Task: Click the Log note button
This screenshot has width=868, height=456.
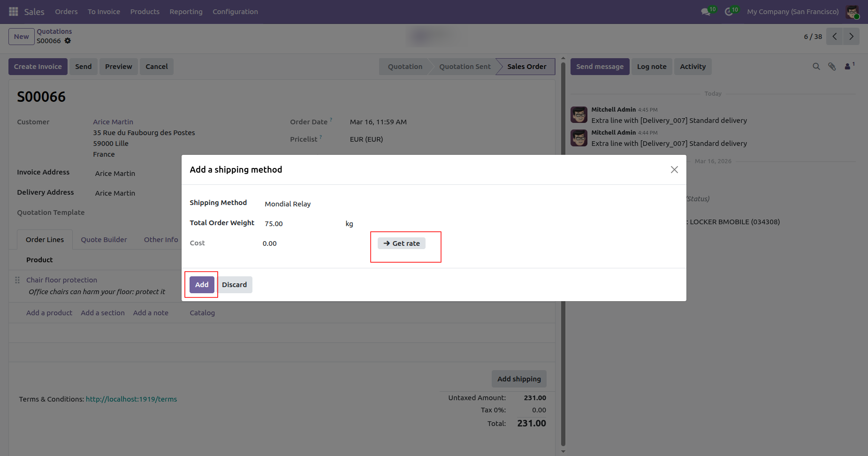Action: coord(652,67)
